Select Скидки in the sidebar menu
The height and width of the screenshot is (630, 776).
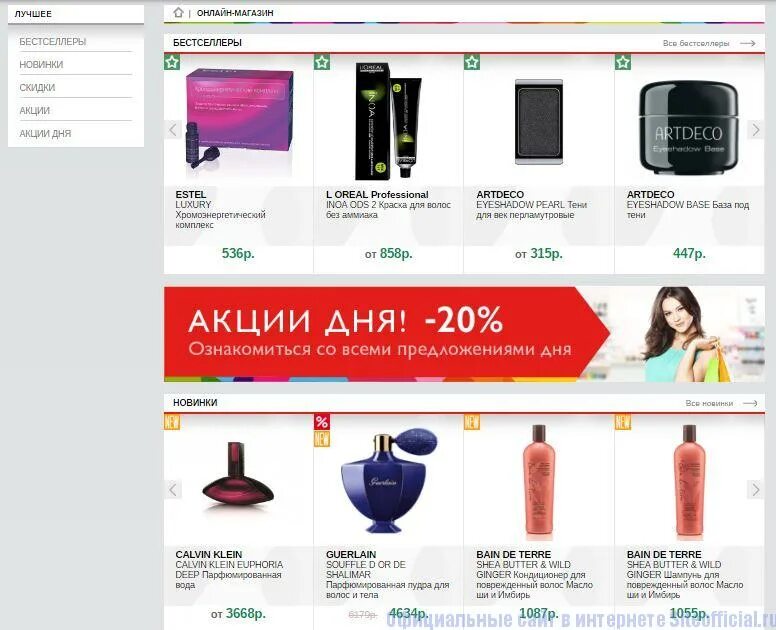(x=38, y=88)
